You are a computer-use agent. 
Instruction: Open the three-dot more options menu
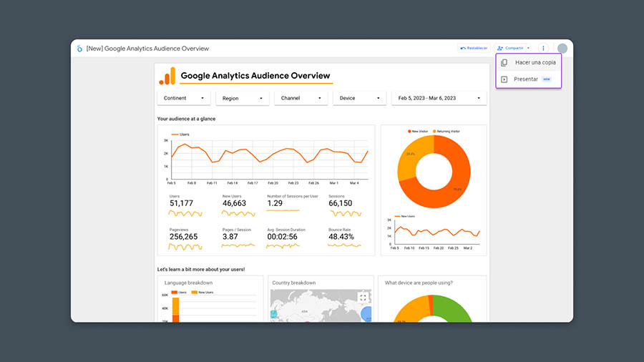pos(543,49)
